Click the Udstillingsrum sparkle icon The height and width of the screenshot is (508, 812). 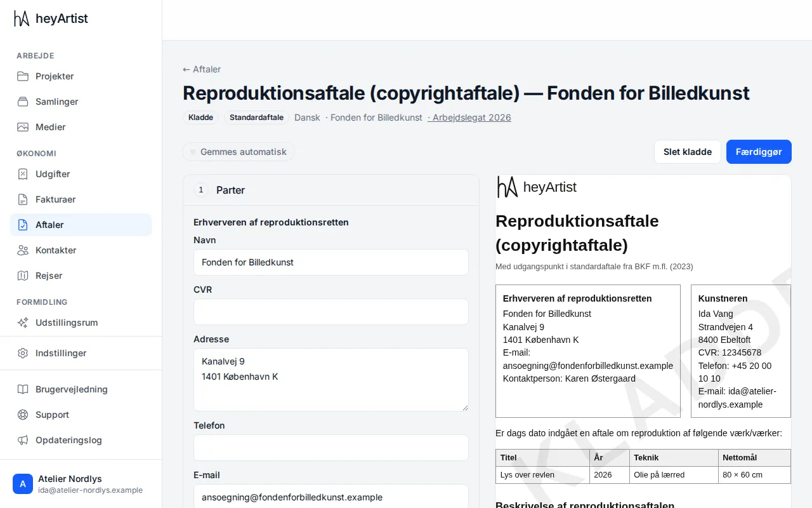[23, 323]
